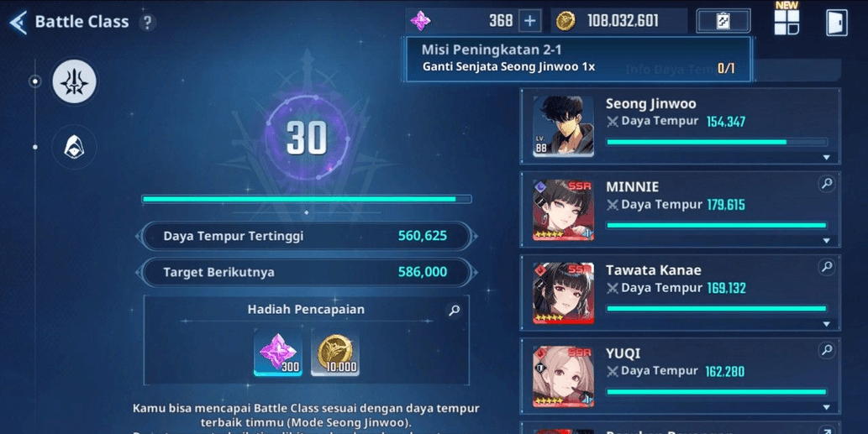Expand YUQI's Daya Tempur details
This screenshot has width=868, height=434.
tap(826, 407)
